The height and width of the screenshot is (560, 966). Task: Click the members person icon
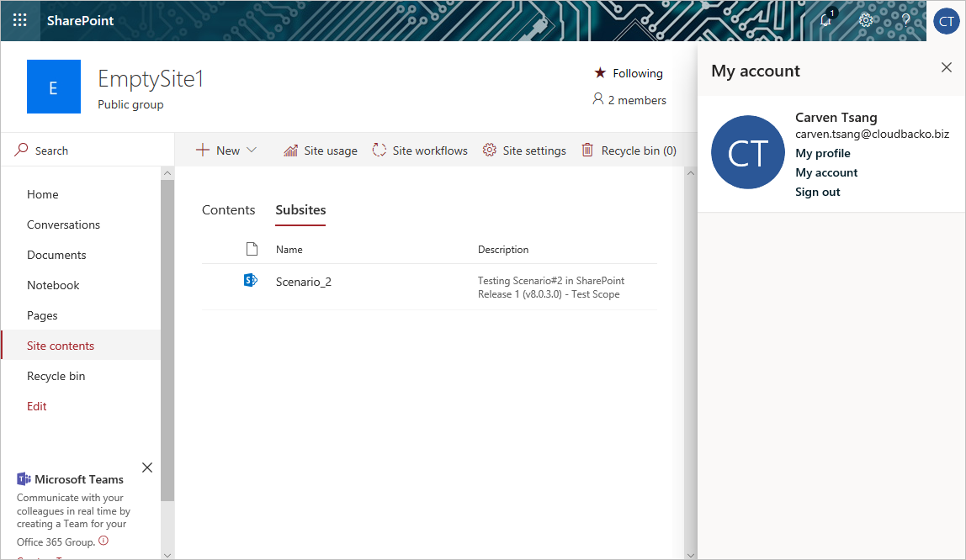597,99
